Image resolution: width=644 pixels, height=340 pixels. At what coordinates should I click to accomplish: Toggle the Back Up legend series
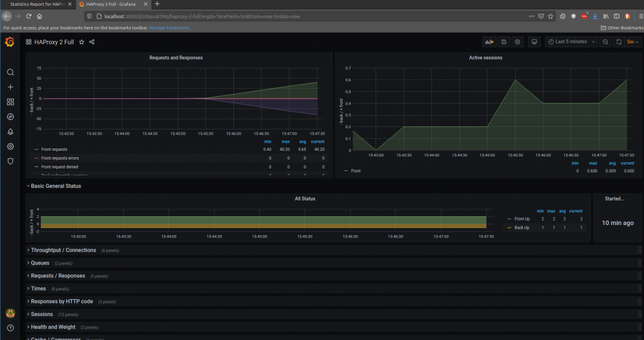click(521, 228)
